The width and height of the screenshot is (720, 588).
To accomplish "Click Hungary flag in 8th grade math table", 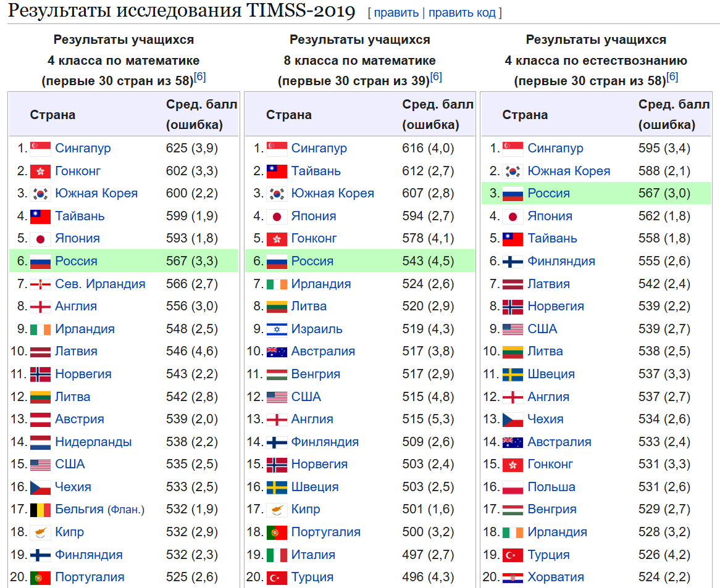I will pos(277,375).
